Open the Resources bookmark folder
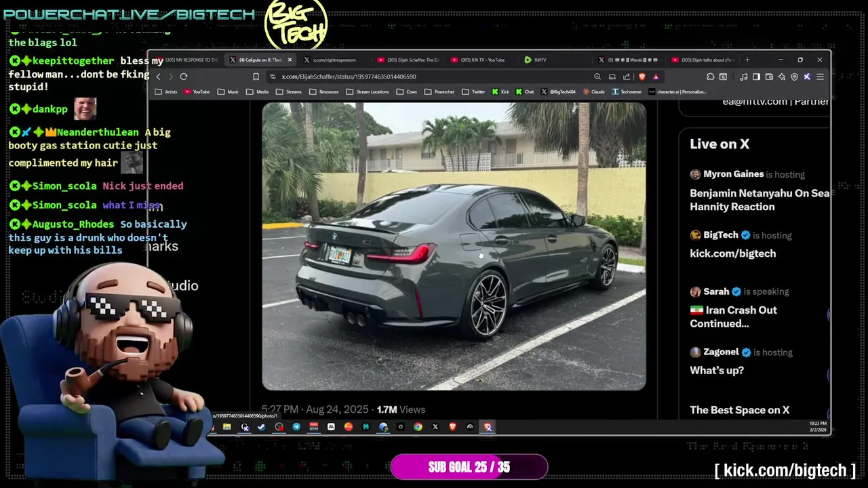This screenshot has height=488, width=868. (324, 91)
